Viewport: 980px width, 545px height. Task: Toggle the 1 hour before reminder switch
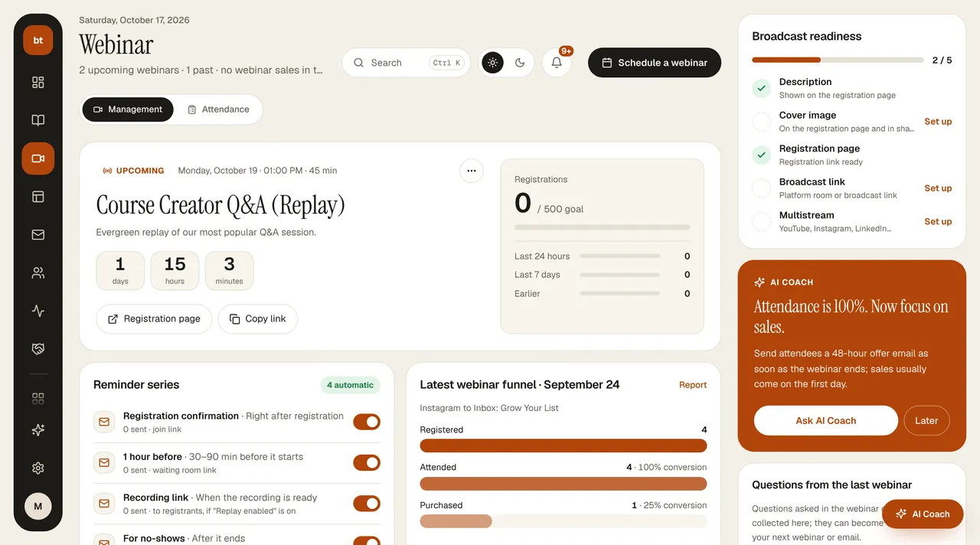pyautogui.click(x=367, y=462)
